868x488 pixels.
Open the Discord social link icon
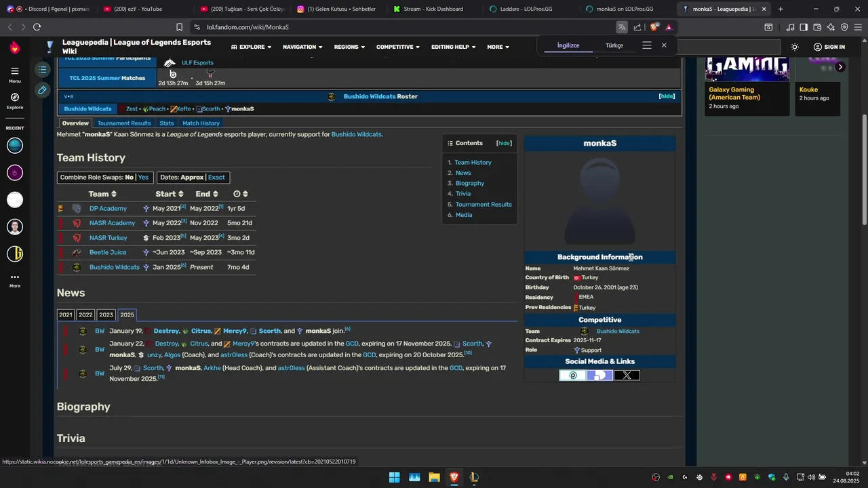pos(599,375)
